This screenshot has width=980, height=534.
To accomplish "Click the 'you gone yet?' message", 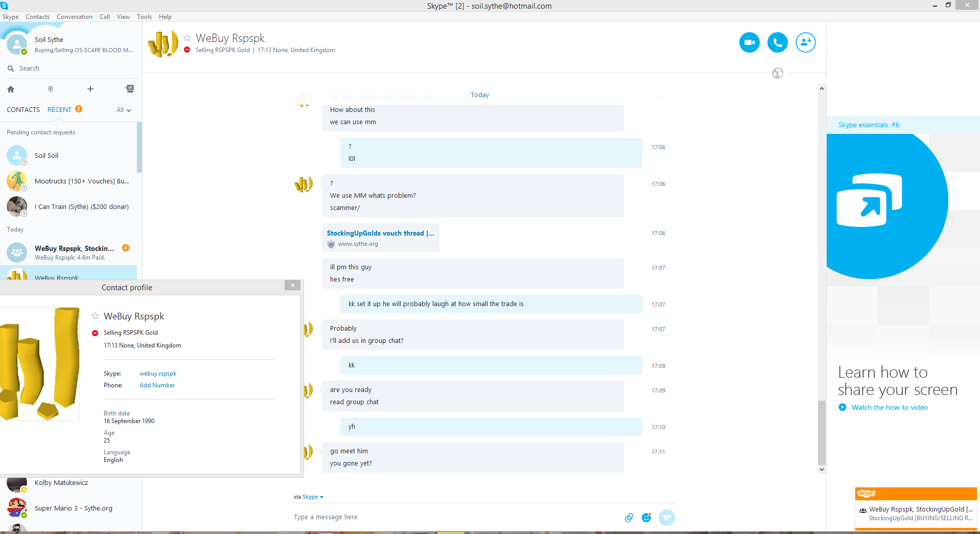I will (x=351, y=463).
